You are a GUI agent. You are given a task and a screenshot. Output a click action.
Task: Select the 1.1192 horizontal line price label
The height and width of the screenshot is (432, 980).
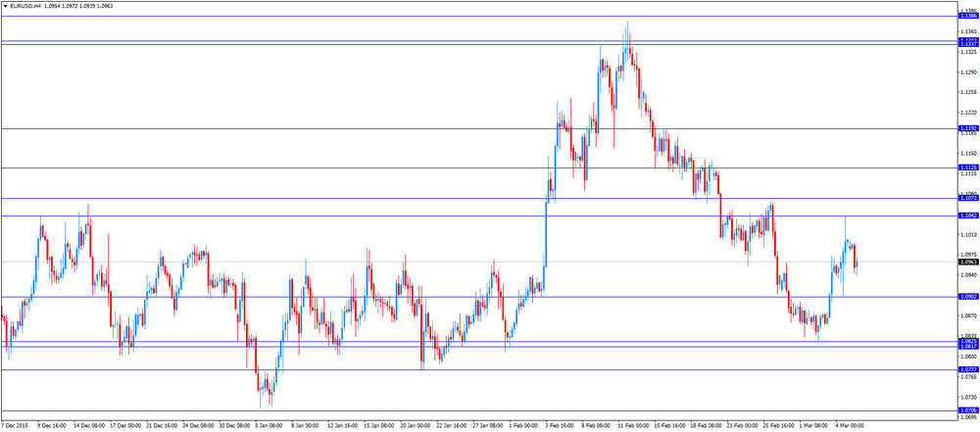(968, 128)
